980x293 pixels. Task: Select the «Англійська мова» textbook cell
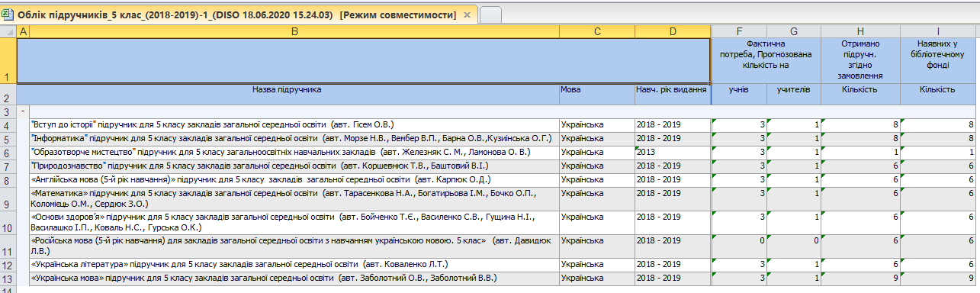click(294, 180)
